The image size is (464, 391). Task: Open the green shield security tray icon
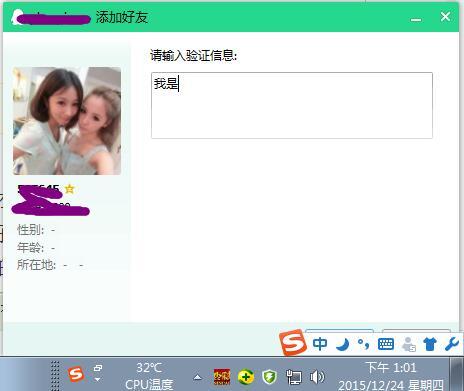269,377
